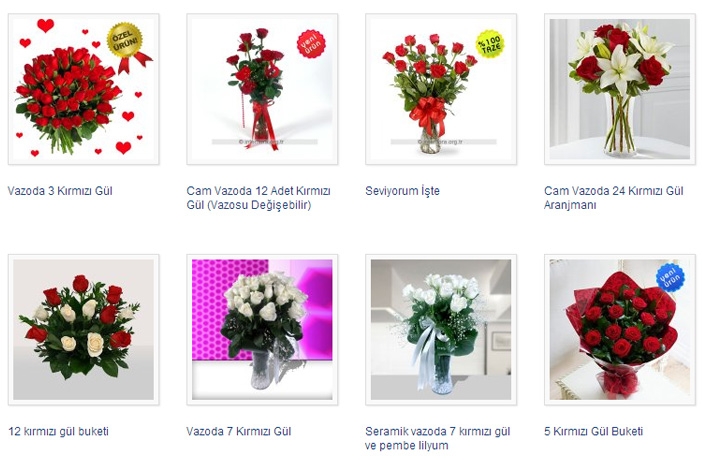Click the Seviyorum İşte link
Viewport: 702px width, 460px height.
click(x=402, y=191)
